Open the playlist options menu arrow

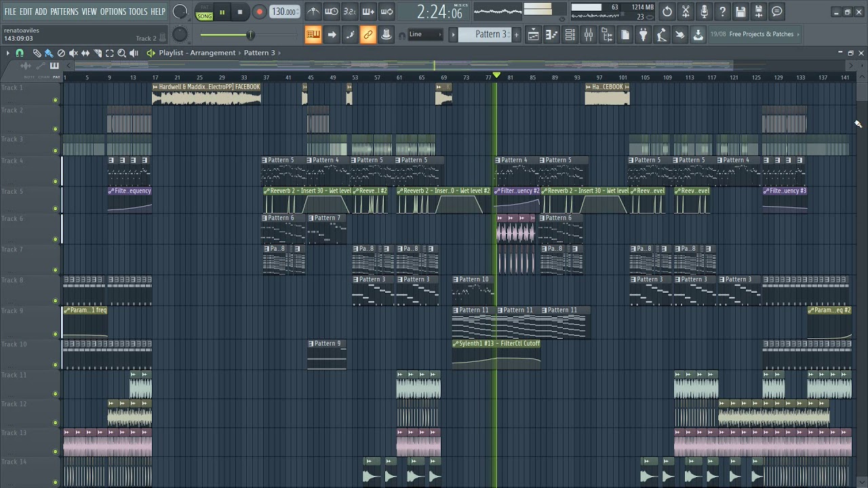click(x=7, y=53)
